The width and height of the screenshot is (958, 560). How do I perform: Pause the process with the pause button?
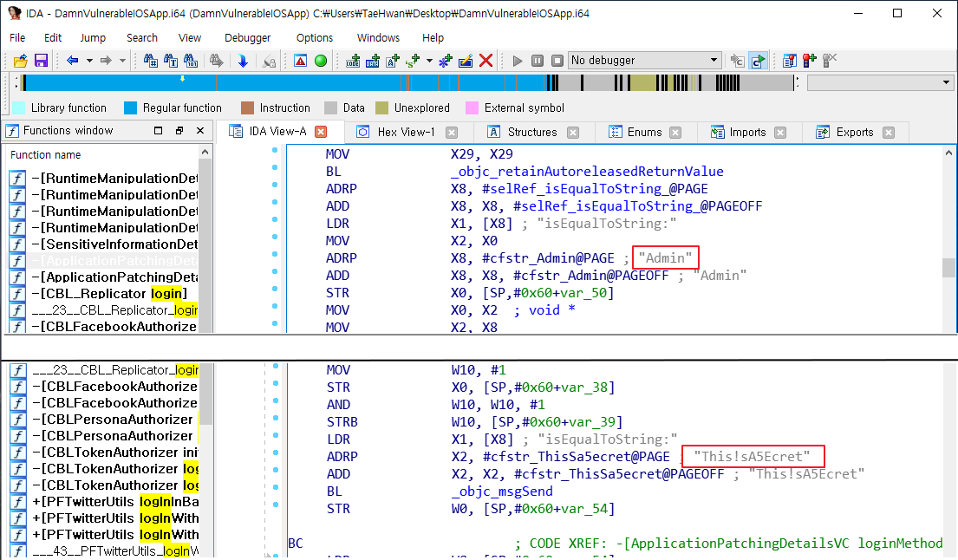click(x=538, y=61)
